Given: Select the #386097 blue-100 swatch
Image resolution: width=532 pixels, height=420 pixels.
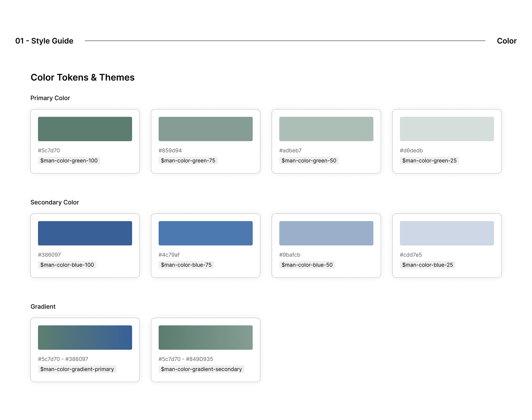Looking at the screenshot, I should coord(85,233).
